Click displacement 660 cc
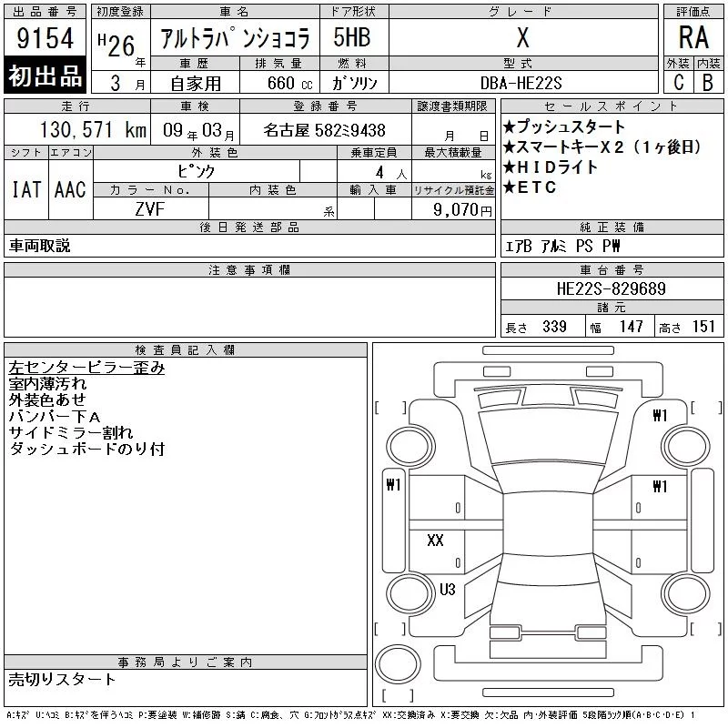The height and width of the screenshot is (728, 728). [289, 84]
